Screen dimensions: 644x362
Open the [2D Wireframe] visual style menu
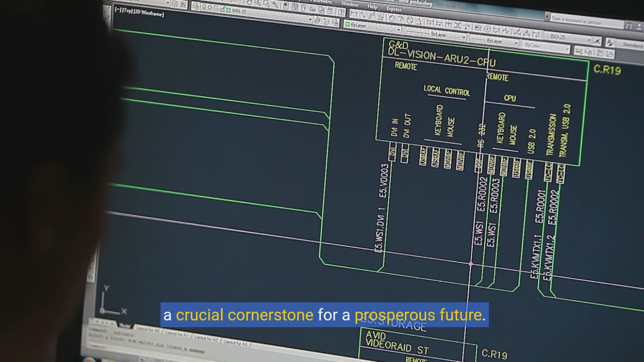[148, 13]
